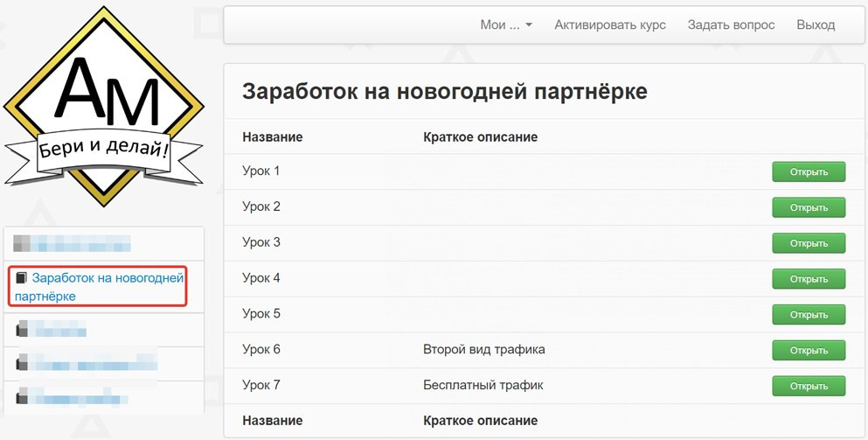Open Урок 6 'Второй вид трафика'

[808, 350]
